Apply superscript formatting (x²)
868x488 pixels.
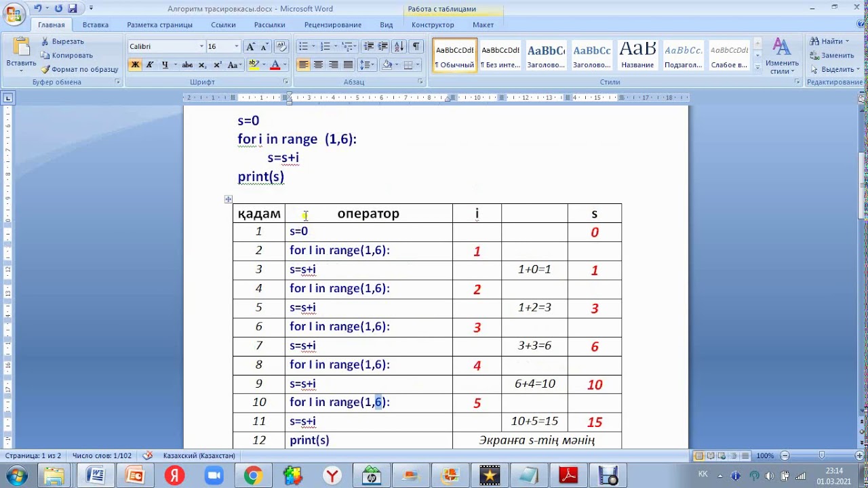[217, 65]
